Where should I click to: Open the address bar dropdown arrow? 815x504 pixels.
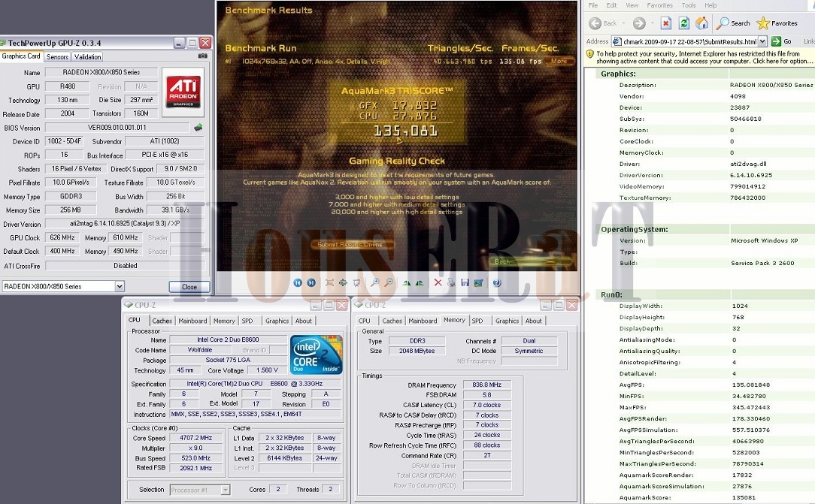(762, 41)
